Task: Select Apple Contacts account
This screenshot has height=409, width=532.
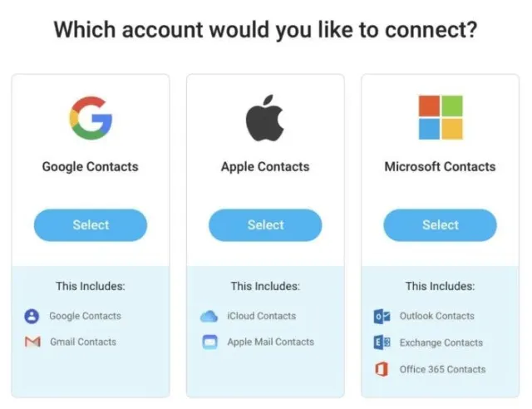Action: coord(265,225)
